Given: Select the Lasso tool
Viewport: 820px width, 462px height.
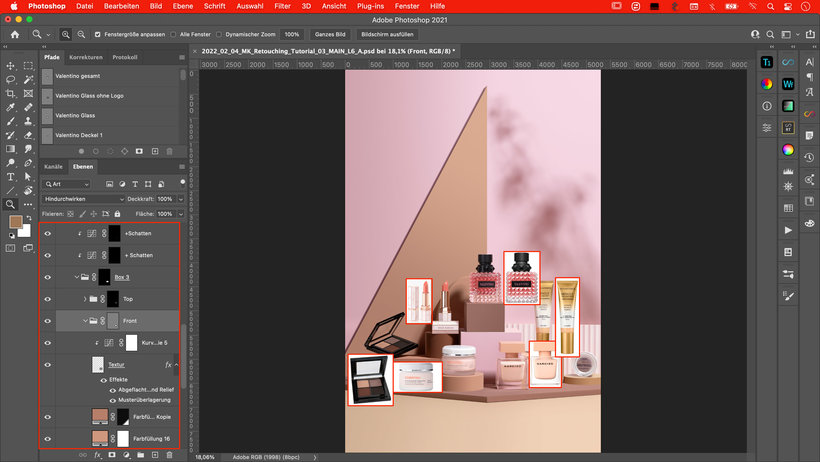Looking at the screenshot, I should (x=10, y=80).
